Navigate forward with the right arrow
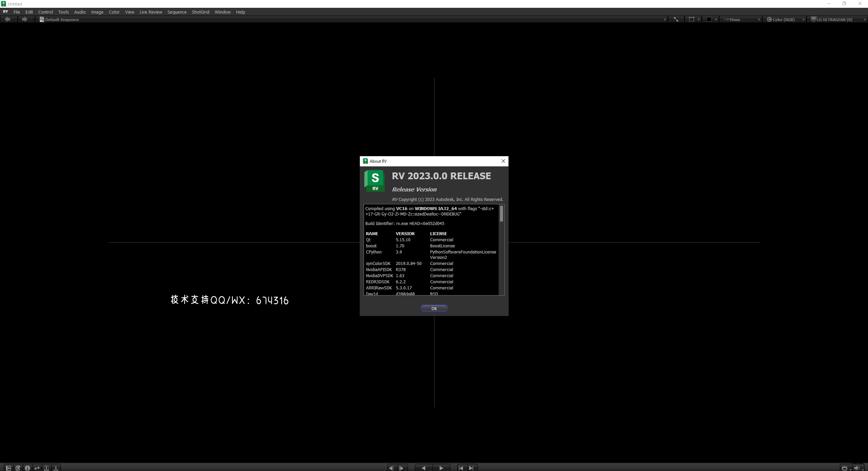 pos(24,19)
